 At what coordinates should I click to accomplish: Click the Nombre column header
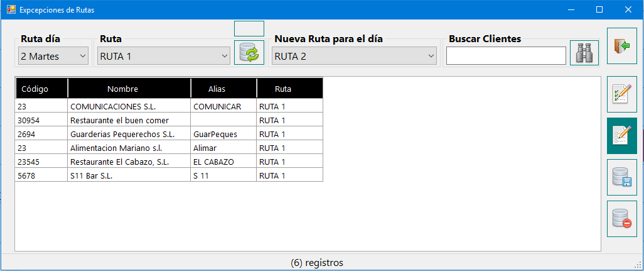pos(129,89)
